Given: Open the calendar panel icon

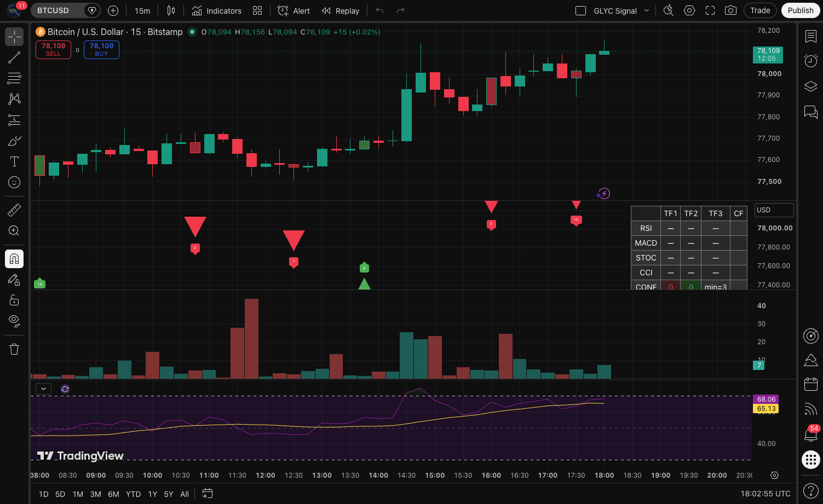Looking at the screenshot, I should (811, 384).
